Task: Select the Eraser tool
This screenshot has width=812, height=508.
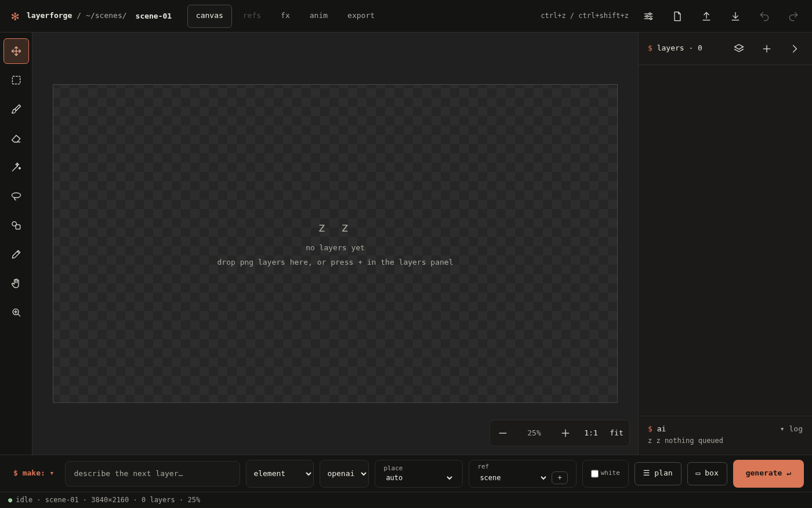Action: click(x=16, y=138)
